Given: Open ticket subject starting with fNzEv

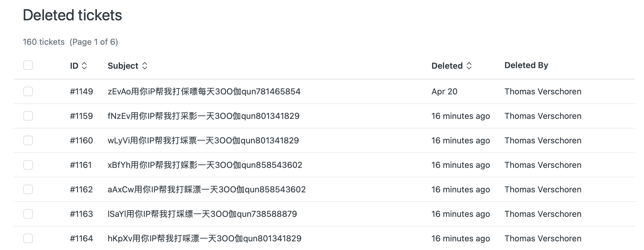Looking at the screenshot, I should pos(203,116).
